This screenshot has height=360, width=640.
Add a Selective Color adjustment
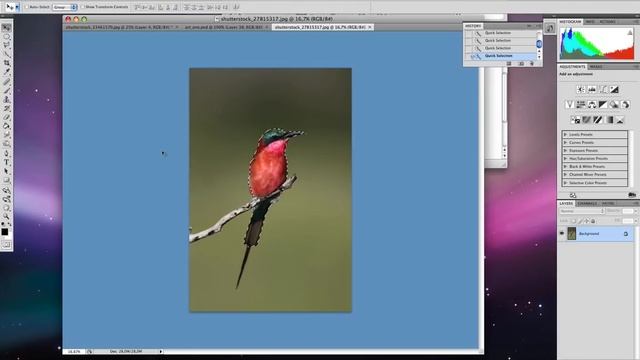coord(620,120)
